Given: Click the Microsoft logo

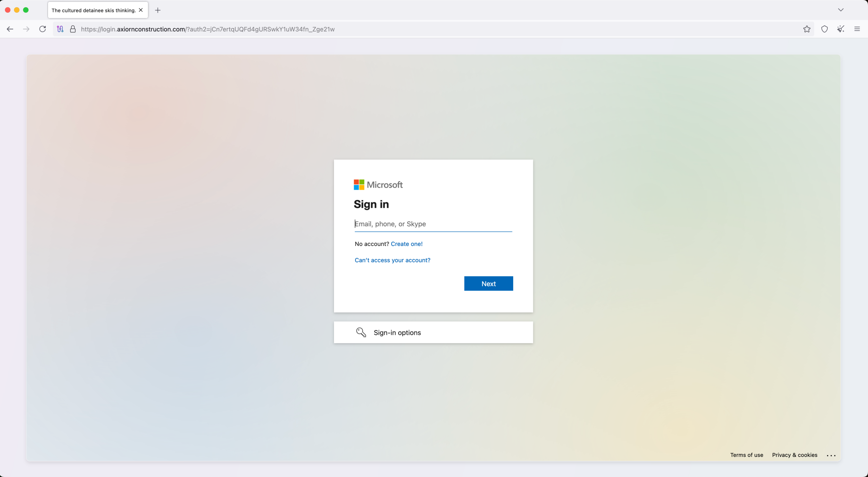Looking at the screenshot, I should [378, 184].
